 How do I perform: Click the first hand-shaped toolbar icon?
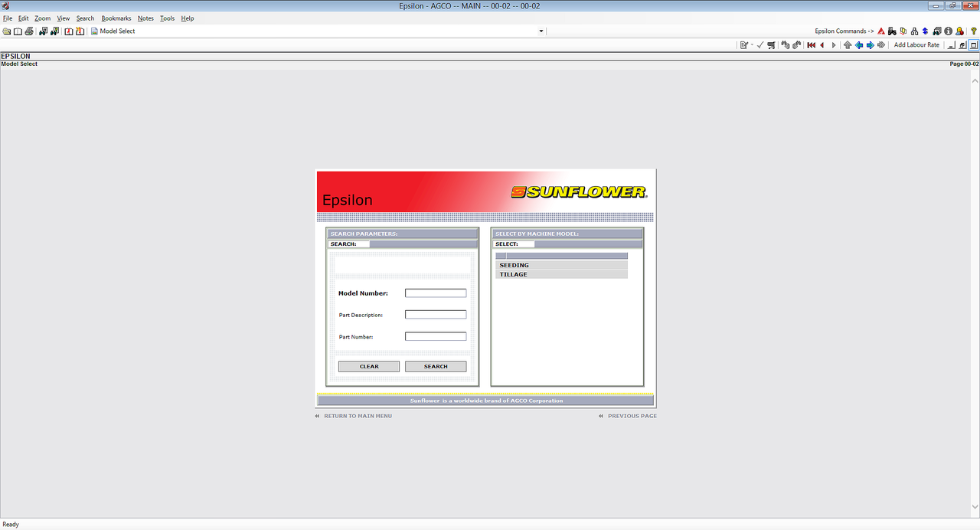[786, 45]
